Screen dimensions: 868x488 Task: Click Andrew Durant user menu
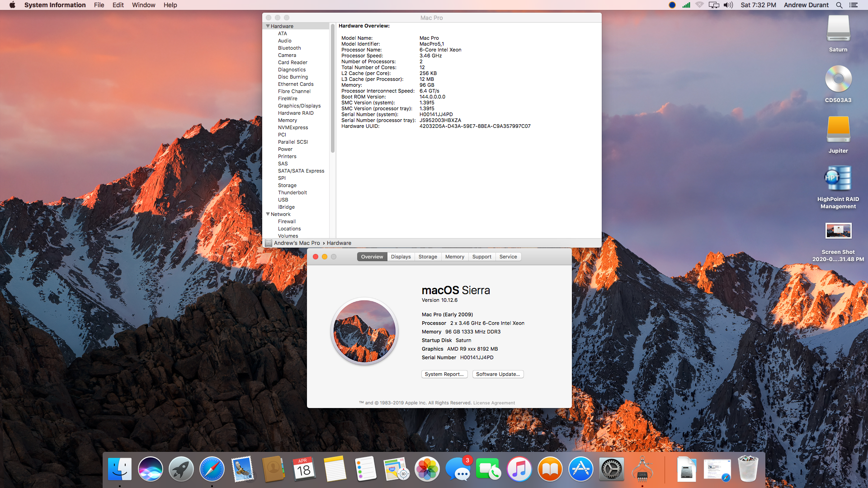(806, 5)
